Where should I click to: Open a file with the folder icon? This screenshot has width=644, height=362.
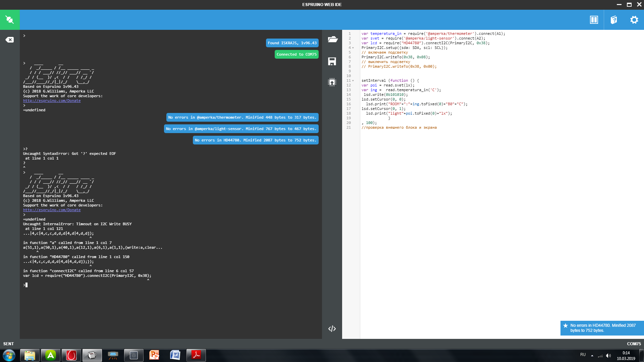tap(332, 39)
